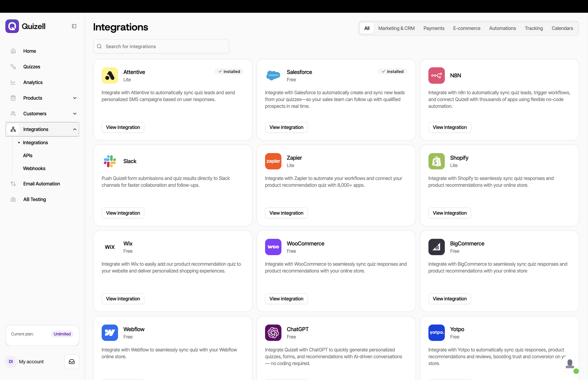Click the Attentive installed badge
588x380 pixels.
[x=229, y=72]
